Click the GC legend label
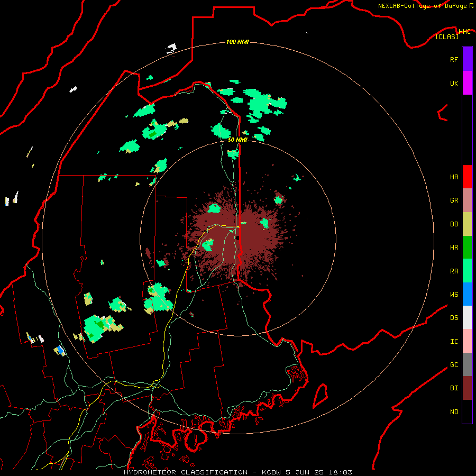The height and width of the screenshot is (476, 476). 454,365
